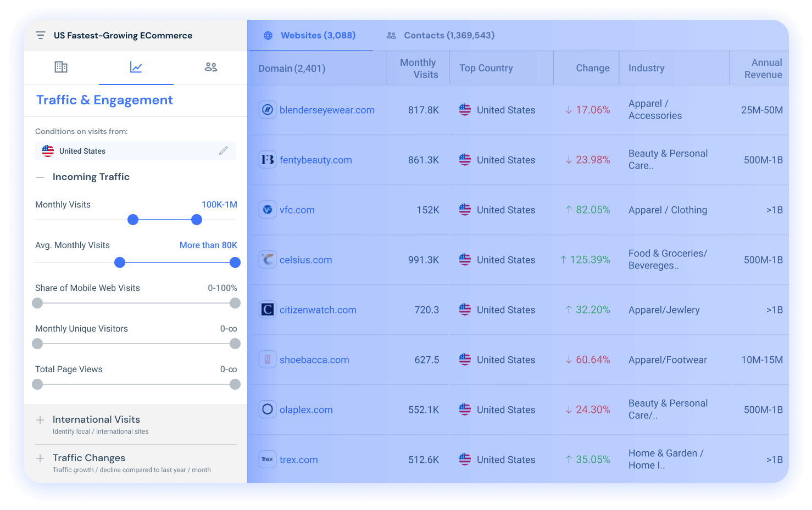Click the trex.com favicon

tap(268, 459)
